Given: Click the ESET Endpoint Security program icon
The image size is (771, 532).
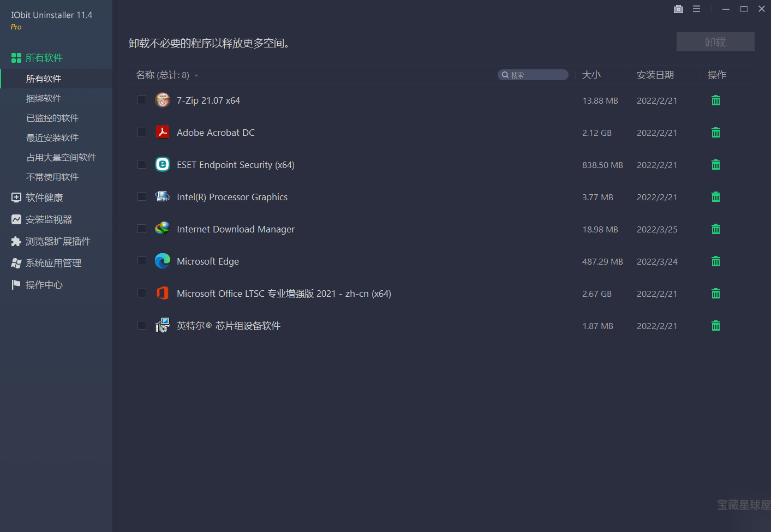Looking at the screenshot, I should click(x=163, y=164).
